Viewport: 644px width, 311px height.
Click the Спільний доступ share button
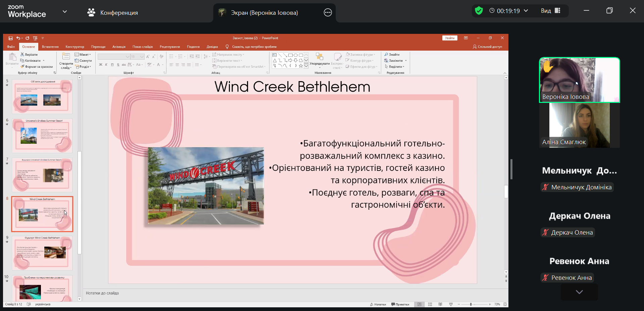point(487,47)
